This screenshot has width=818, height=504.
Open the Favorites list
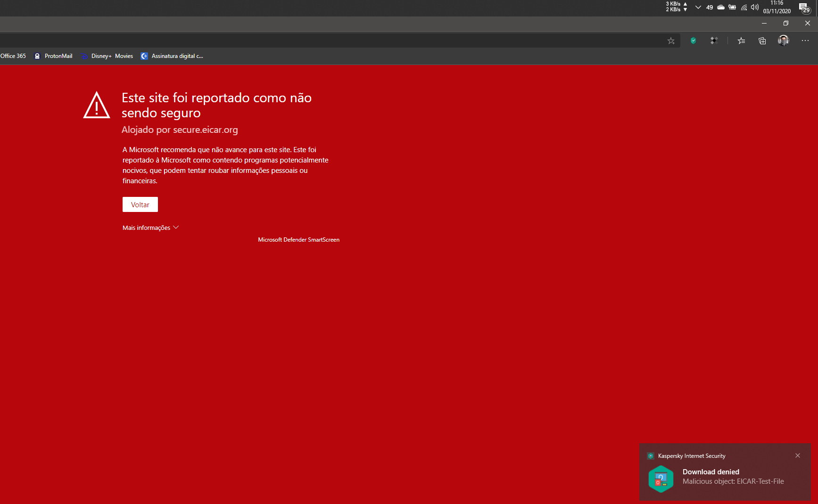(741, 41)
